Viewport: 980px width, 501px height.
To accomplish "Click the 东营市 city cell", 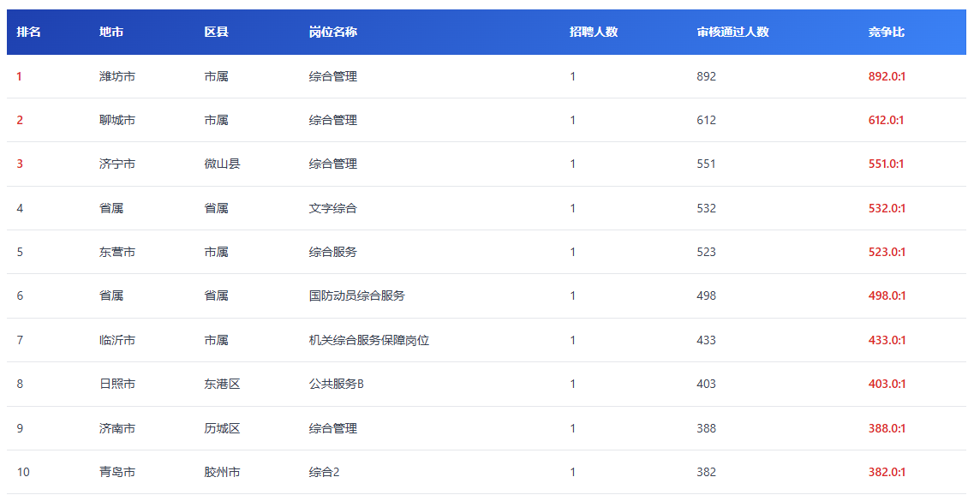I will coord(117,252).
